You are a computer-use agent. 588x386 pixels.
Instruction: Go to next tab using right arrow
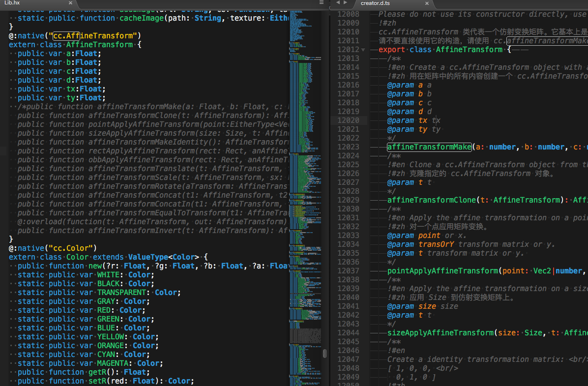[345, 2]
